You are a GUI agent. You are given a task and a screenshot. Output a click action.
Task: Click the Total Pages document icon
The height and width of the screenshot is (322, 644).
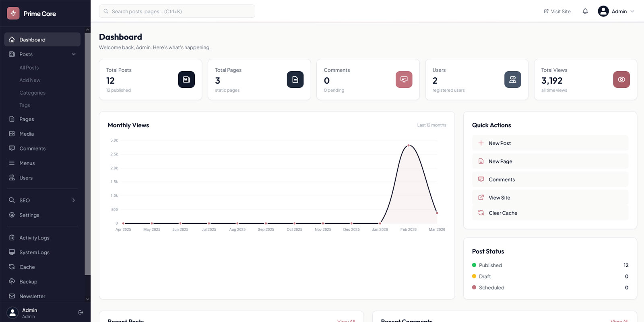(x=295, y=79)
